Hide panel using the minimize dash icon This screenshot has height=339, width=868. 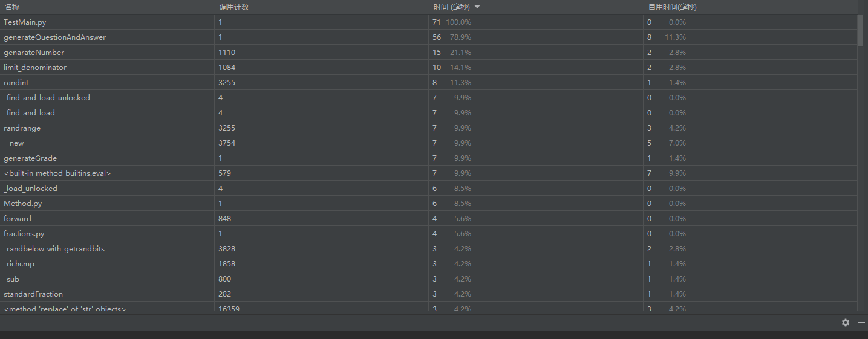click(861, 323)
